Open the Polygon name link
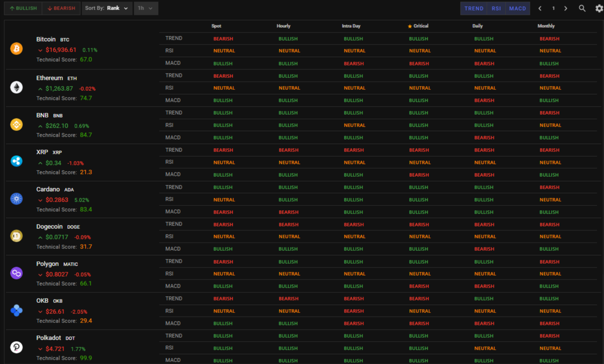This screenshot has width=604, height=364. 48,264
